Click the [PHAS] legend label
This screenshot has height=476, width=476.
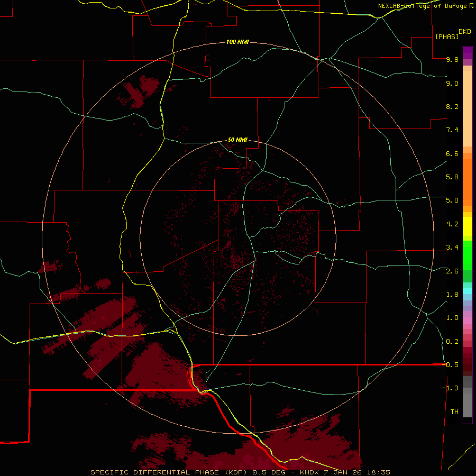(x=447, y=36)
